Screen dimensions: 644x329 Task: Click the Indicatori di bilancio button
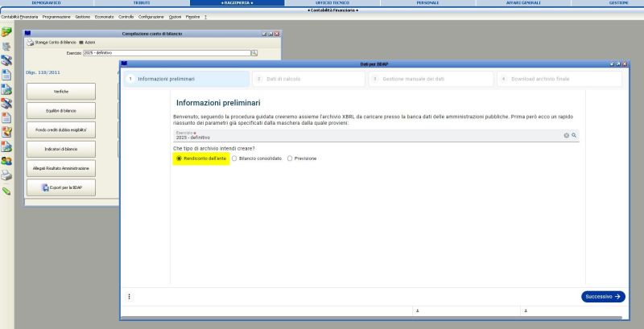click(x=61, y=149)
